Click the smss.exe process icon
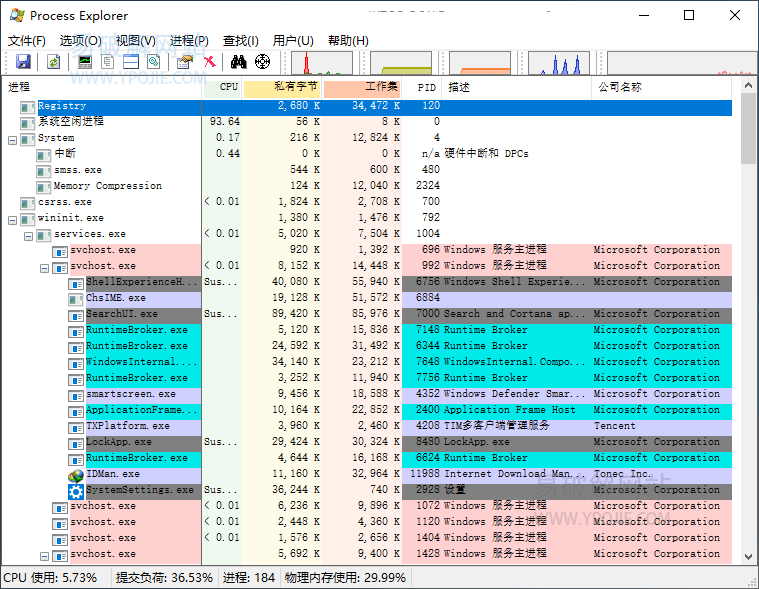Viewport: 759px width, 589px height. click(x=44, y=171)
